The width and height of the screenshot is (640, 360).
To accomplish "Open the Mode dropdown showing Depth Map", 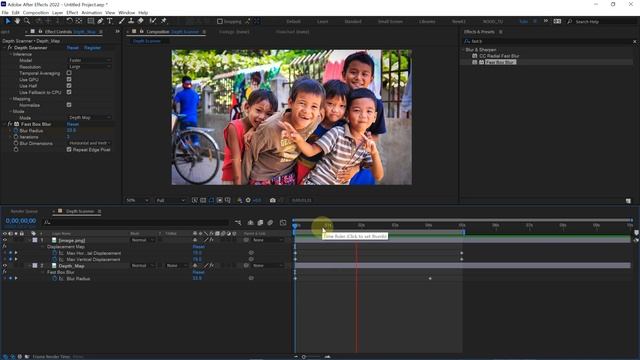I will tap(89, 118).
